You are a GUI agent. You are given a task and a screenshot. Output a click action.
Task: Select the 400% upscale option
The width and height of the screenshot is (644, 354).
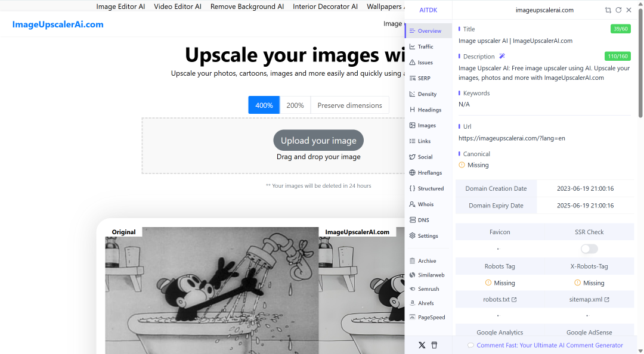click(264, 105)
